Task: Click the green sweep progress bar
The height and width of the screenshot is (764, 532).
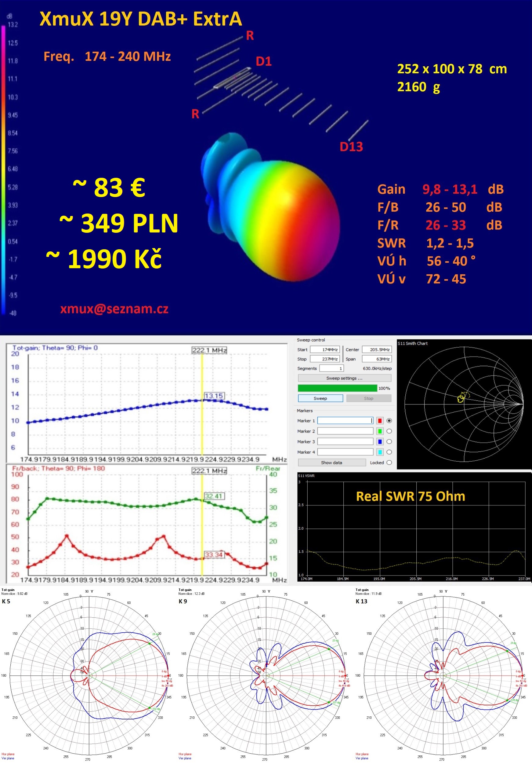Action: click(x=338, y=388)
